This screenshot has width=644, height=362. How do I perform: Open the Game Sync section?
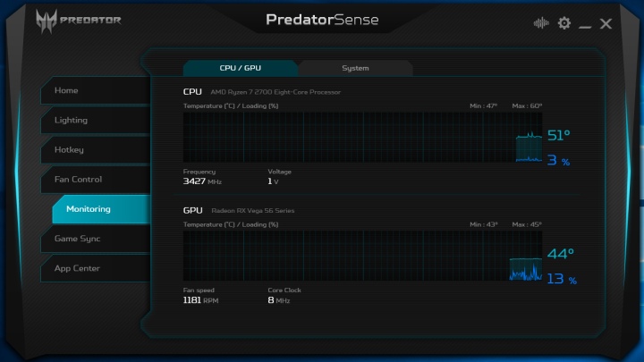96,239
